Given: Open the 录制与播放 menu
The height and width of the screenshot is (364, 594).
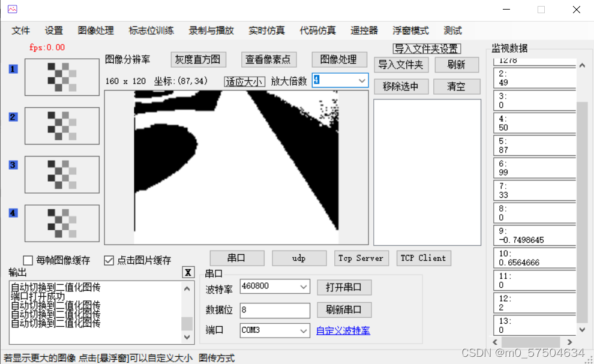Looking at the screenshot, I should (x=211, y=31).
